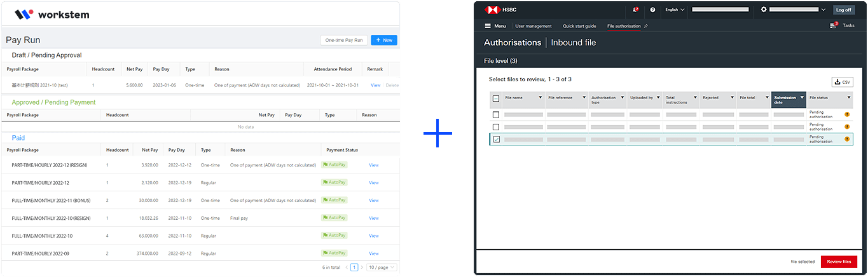Click the File level (3) heading
The image size is (868, 277).
[501, 61]
